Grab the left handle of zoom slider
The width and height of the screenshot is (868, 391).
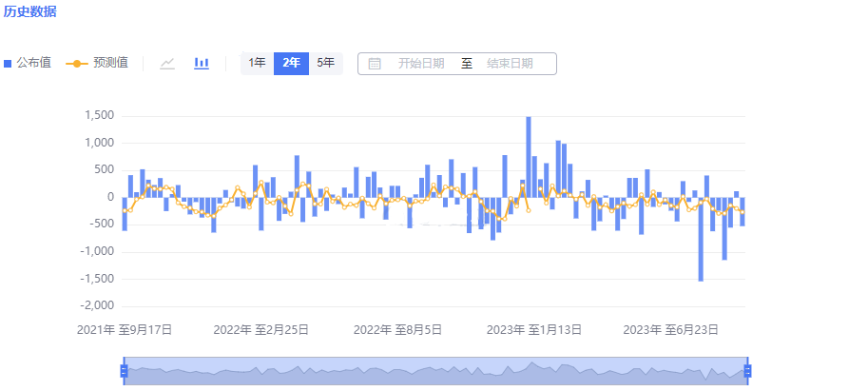[x=124, y=371]
